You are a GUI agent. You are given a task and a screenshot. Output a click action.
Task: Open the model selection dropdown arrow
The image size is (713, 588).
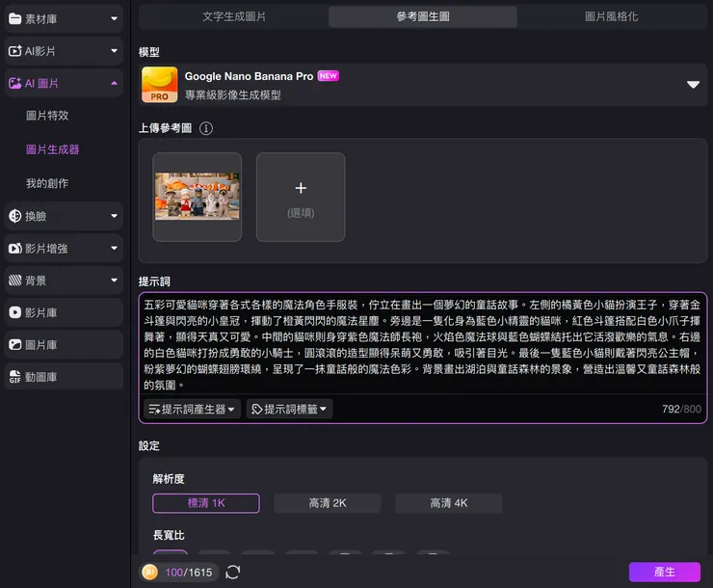click(693, 85)
